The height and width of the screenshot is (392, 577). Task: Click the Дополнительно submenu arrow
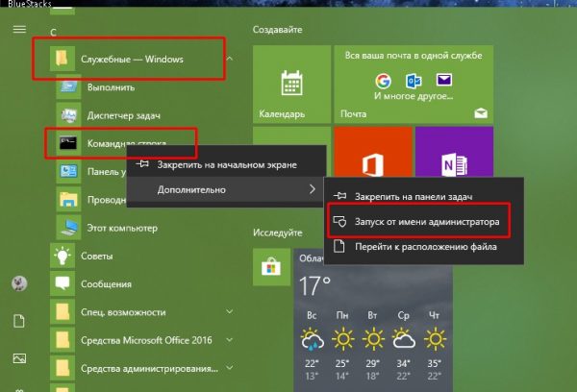[313, 189]
